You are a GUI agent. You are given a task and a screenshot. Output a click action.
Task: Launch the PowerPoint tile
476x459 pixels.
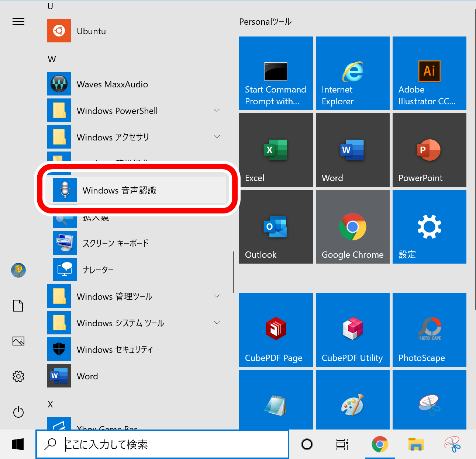430,150
